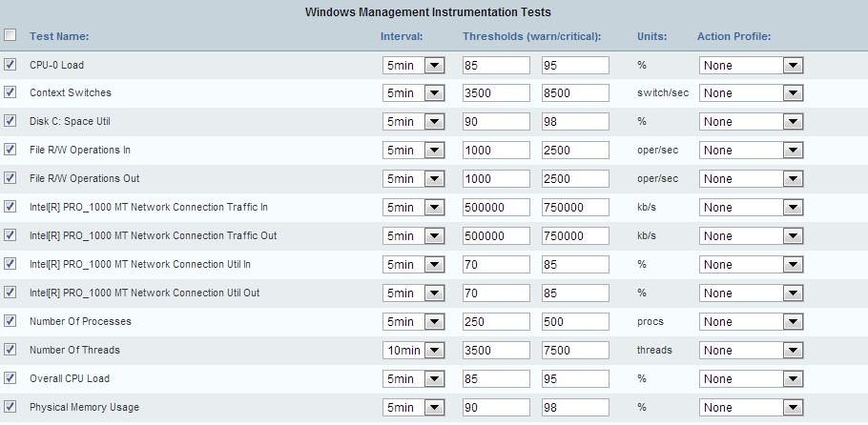Disable the Number Of Threads test
The height and width of the screenshot is (425, 868).
tap(10, 350)
